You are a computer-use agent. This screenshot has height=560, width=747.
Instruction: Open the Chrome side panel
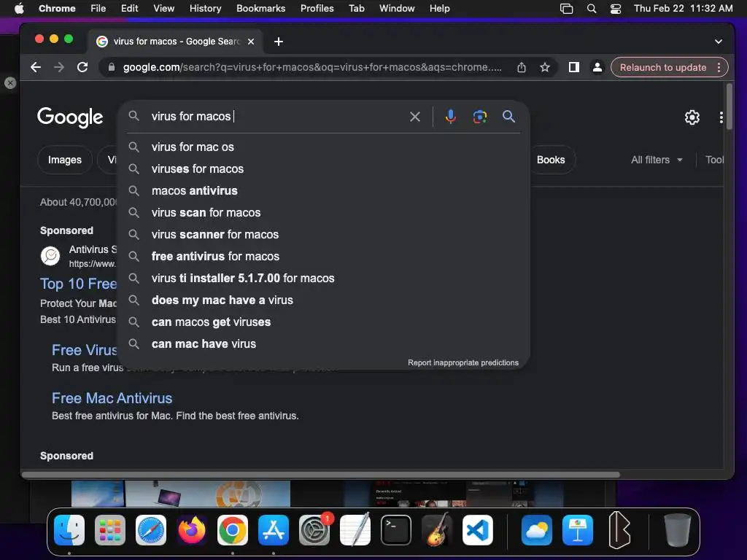click(x=574, y=67)
